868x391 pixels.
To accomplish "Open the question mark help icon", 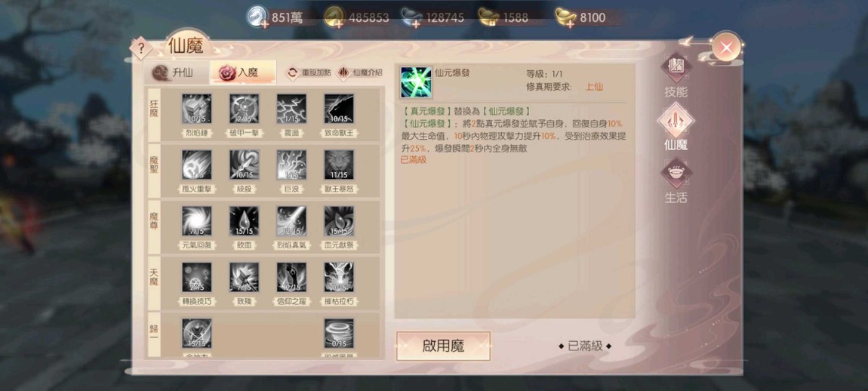I will tap(141, 49).
